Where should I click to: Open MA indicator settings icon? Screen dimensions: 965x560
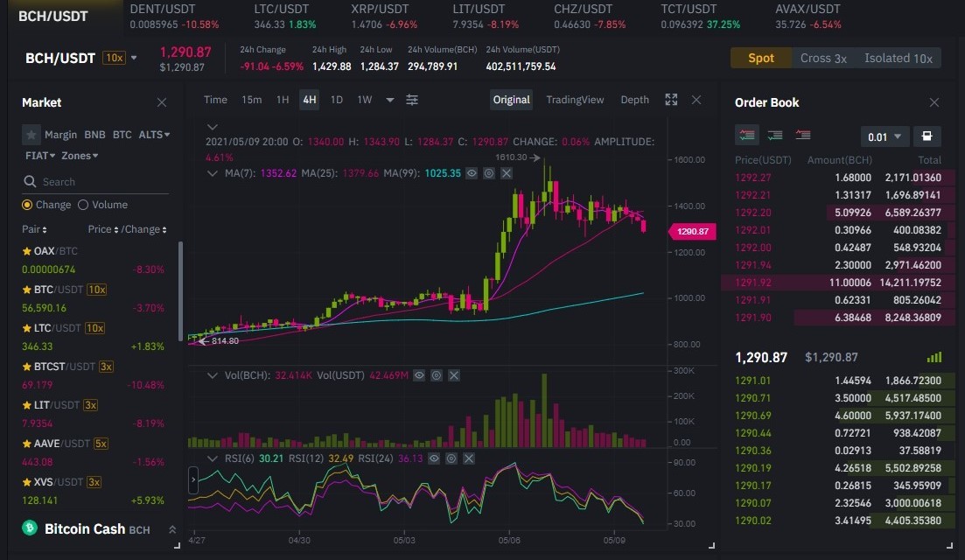tap(489, 173)
